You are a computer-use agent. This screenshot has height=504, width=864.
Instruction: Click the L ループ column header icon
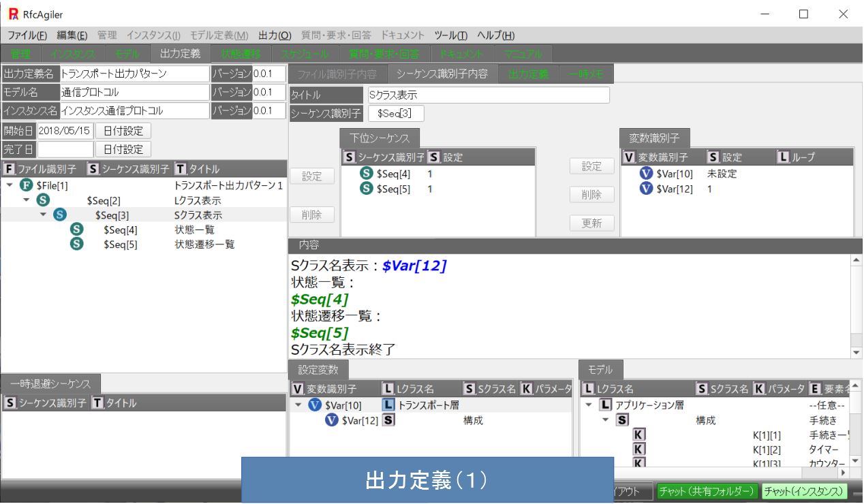[784, 157]
